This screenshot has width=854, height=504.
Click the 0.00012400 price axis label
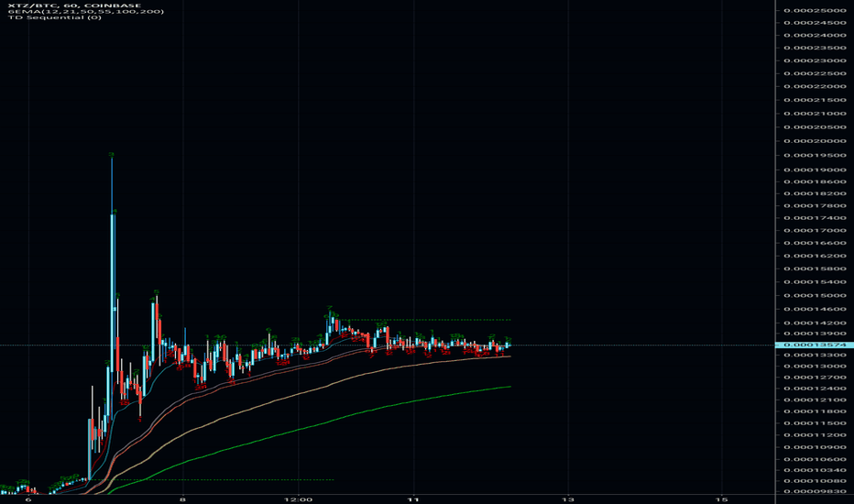[x=815, y=389]
